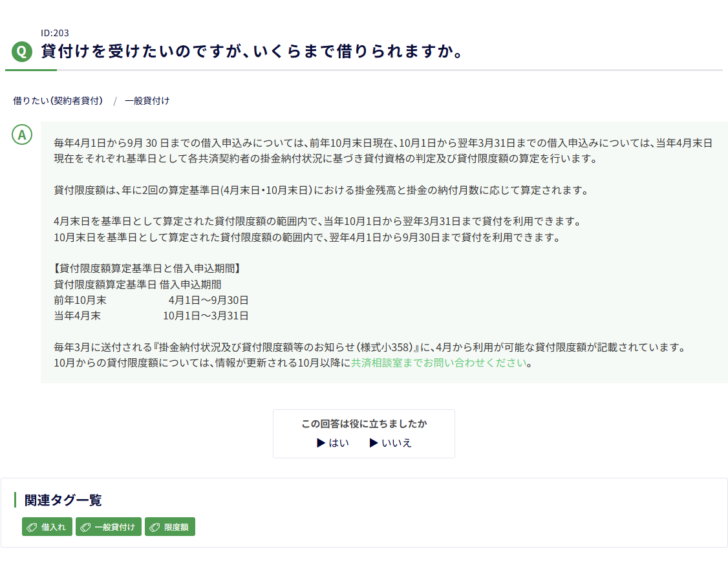Click the 当年4月末 row label

[x=77, y=316]
